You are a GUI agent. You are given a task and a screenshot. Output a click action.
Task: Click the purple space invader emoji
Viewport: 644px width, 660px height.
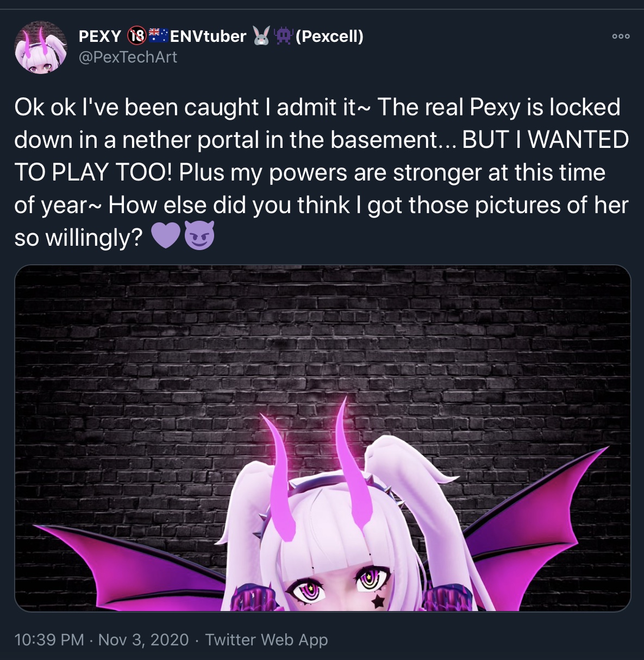tap(284, 36)
